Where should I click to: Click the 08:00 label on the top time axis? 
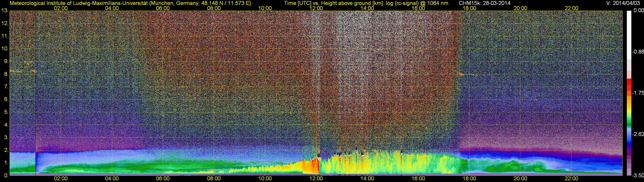coord(214,8)
